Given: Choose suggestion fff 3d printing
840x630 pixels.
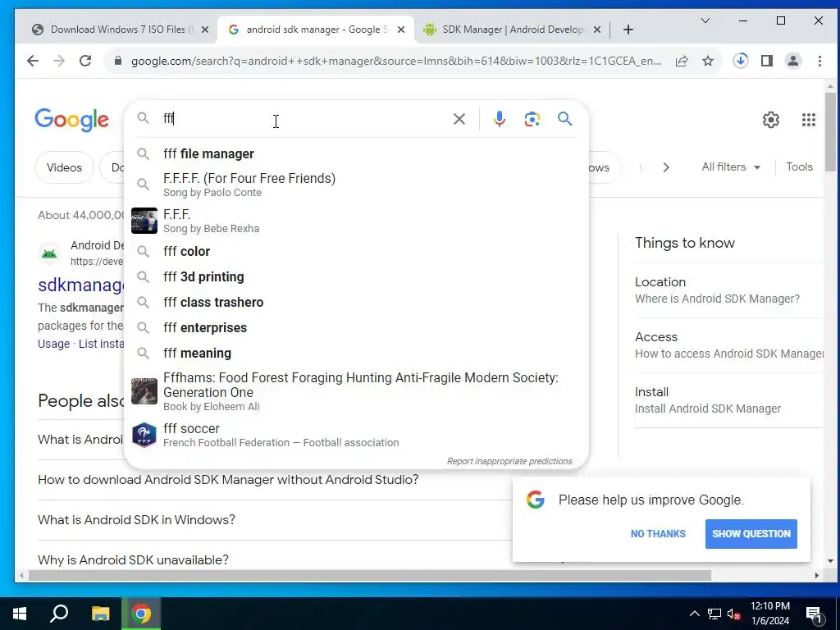Looking at the screenshot, I should (x=356, y=277).
